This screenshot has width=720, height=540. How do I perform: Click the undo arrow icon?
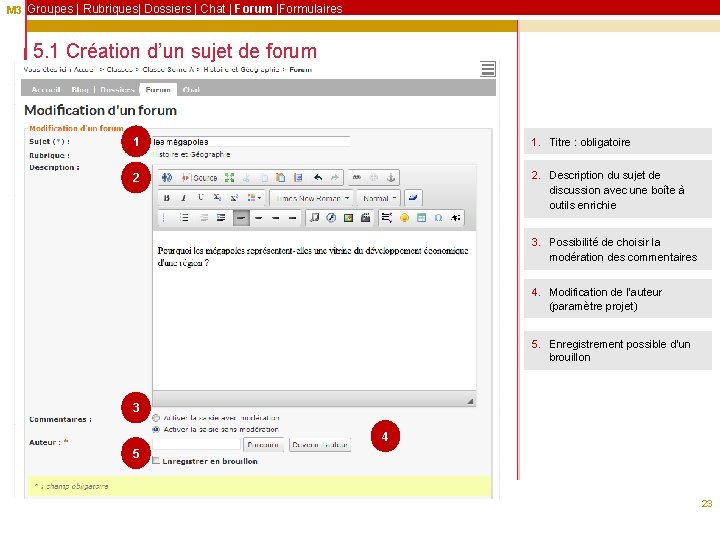[317, 178]
